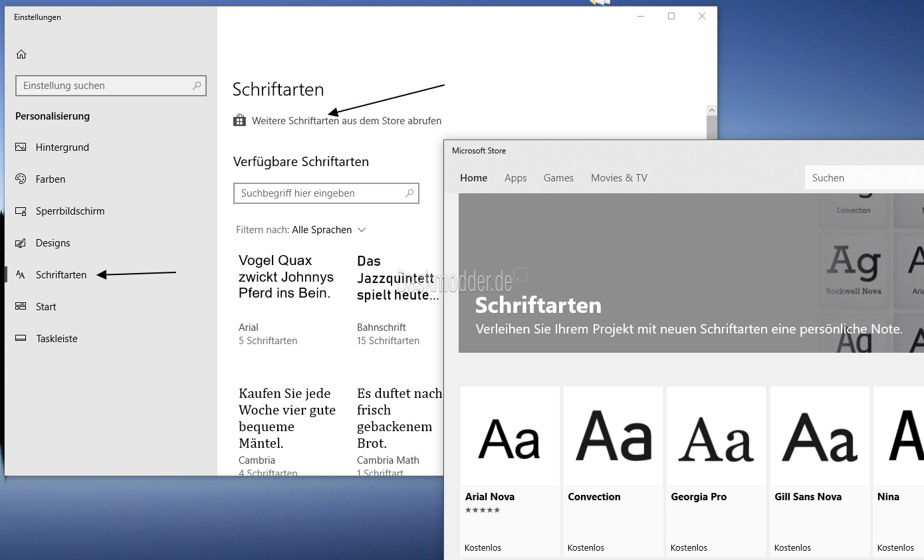Click the Hintergrund picture icon
Viewport: 924px width, 560px height.
(21, 147)
